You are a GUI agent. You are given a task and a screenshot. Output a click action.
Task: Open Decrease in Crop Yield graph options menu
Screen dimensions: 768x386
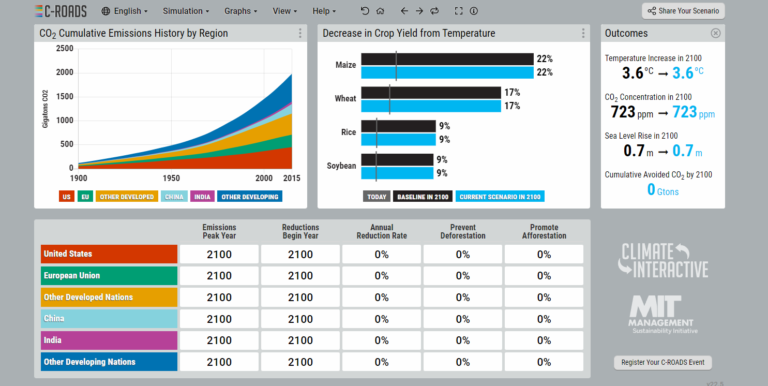[583, 33]
